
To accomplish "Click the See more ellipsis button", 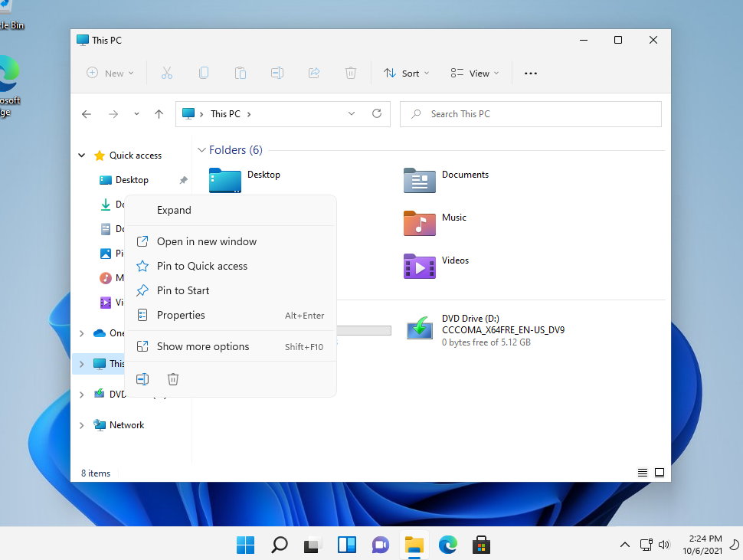I will [530, 73].
